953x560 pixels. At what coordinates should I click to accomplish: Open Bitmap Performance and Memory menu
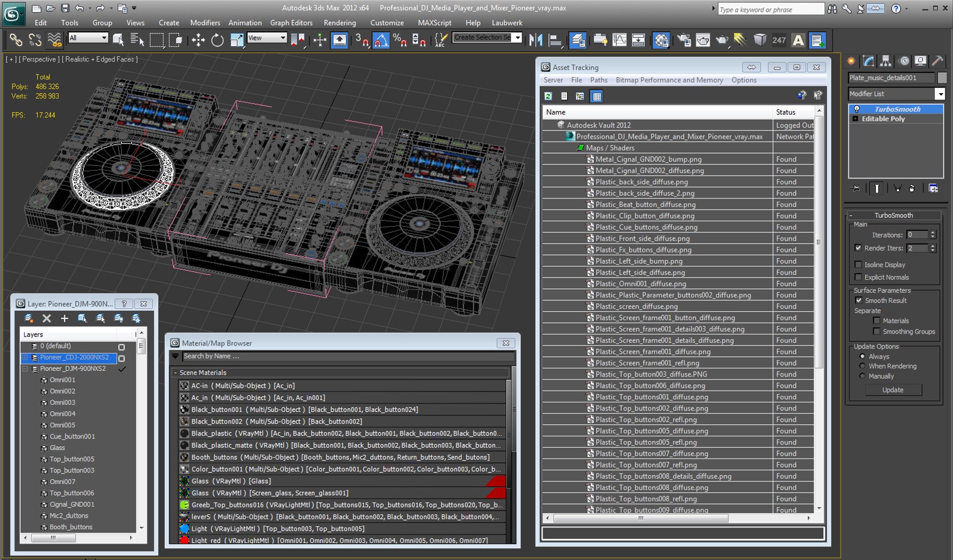(x=669, y=80)
